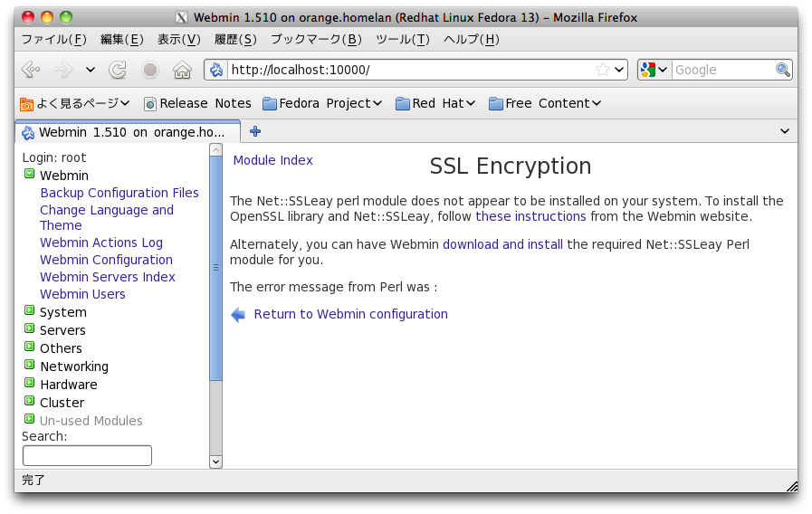This screenshot has width=812, height=514.
Task: Click the search magnifier icon
Action: pyautogui.click(x=783, y=70)
